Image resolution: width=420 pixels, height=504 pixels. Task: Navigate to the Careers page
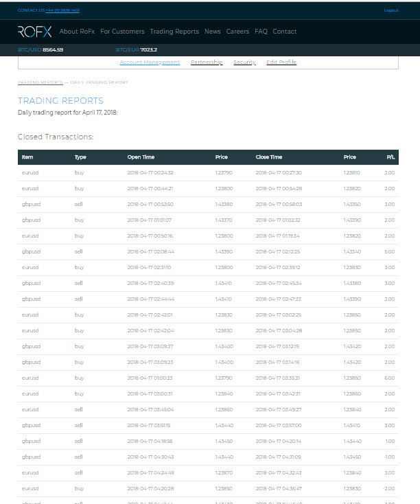click(237, 32)
